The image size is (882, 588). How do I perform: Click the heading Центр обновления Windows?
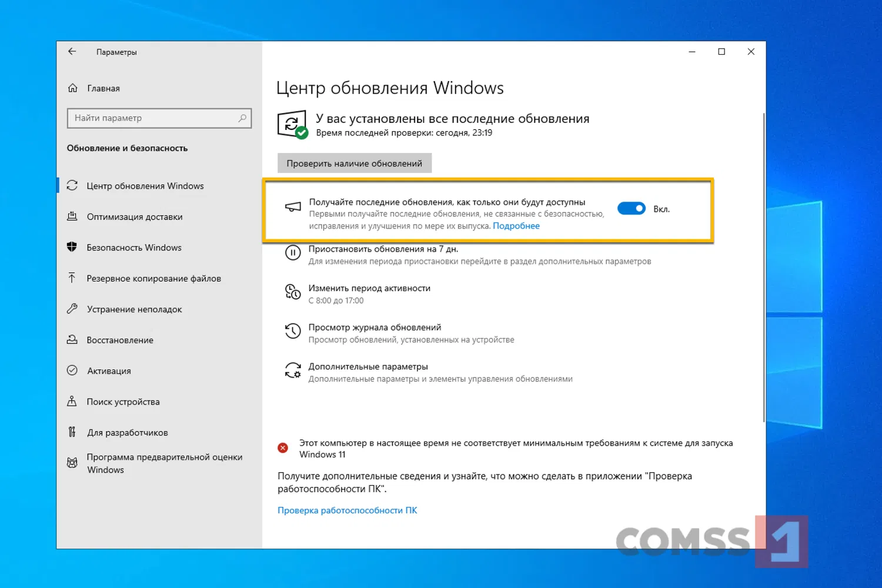(390, 88)
